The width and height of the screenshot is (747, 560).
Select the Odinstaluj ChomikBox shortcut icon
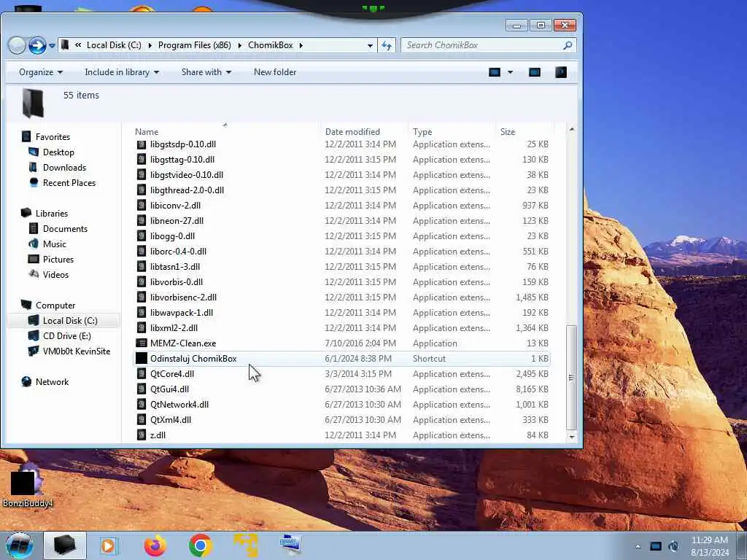(x=141, y=359)
